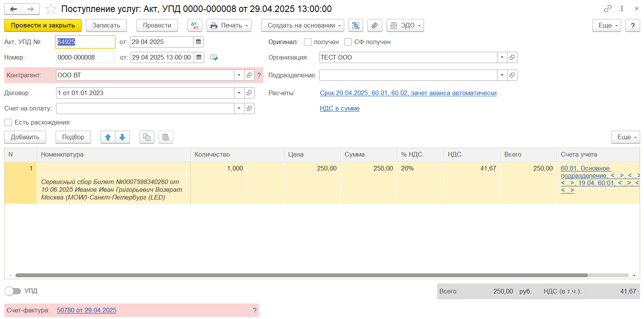
Task: Add document to favorites with star icon
Action: [x=51, y=9]
